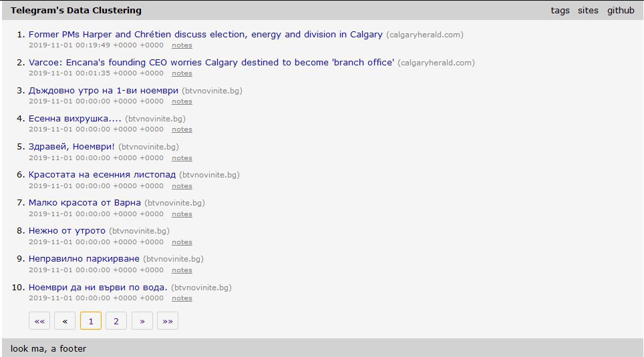
Task: Click btvnovinite.bg beside Нежно от утрото
Action: tap(139, 231)
